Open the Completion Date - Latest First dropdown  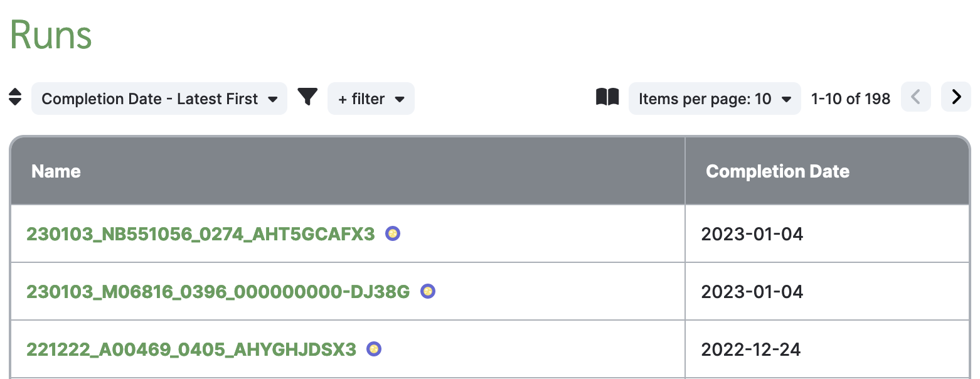pyautogui.click(x=159, y=99)
